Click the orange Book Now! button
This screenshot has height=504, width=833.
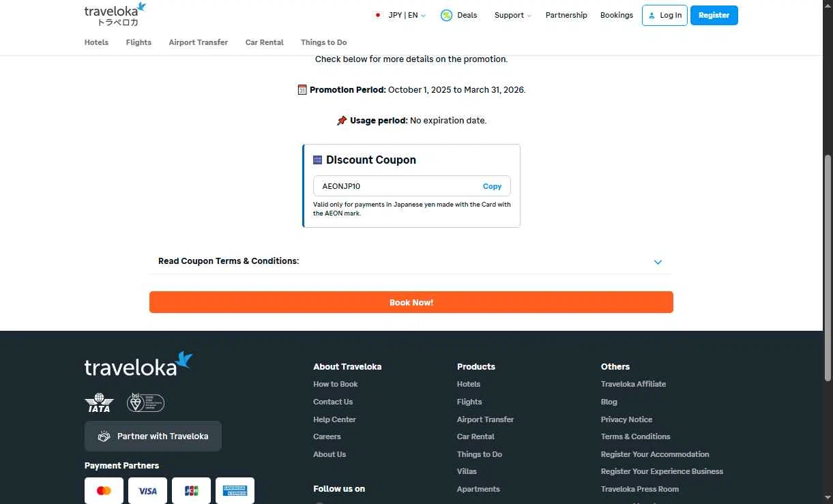click(411, 302)
